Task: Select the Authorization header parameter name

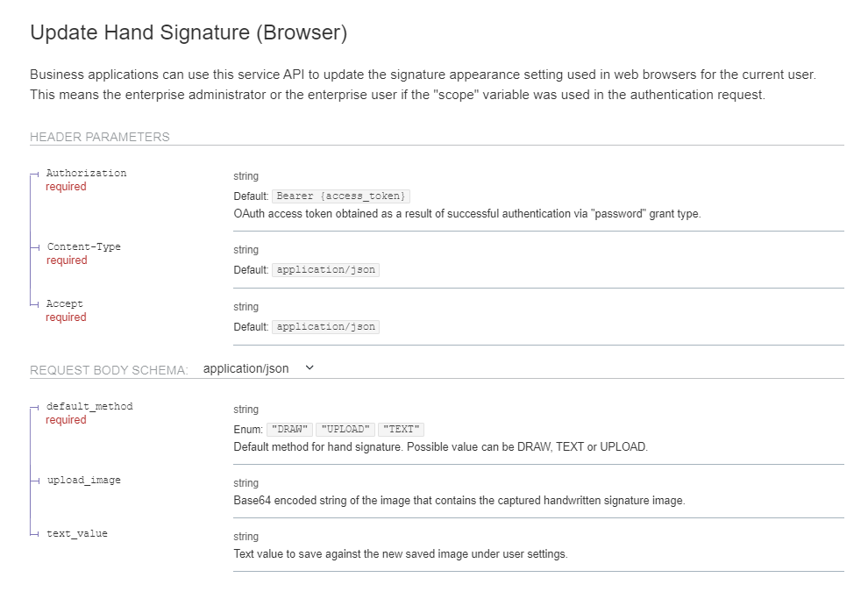Action: pyautogui.click(x=86, y=173)
